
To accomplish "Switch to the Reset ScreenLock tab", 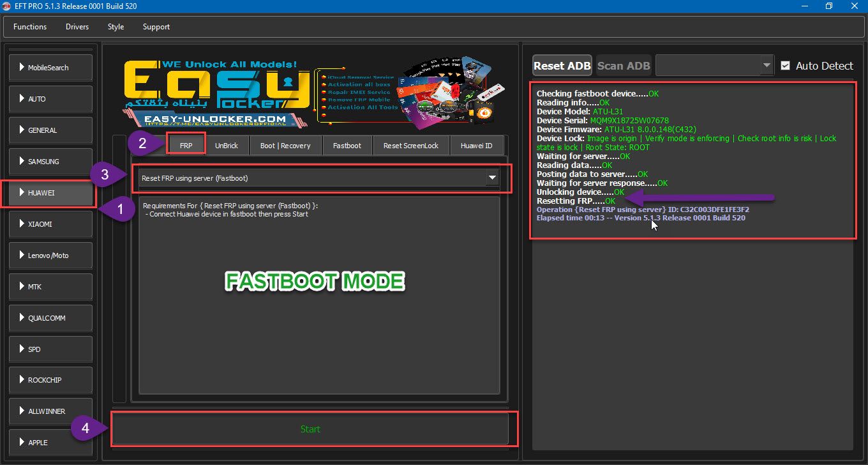I will pyautogui.click(x=411, y=146).
